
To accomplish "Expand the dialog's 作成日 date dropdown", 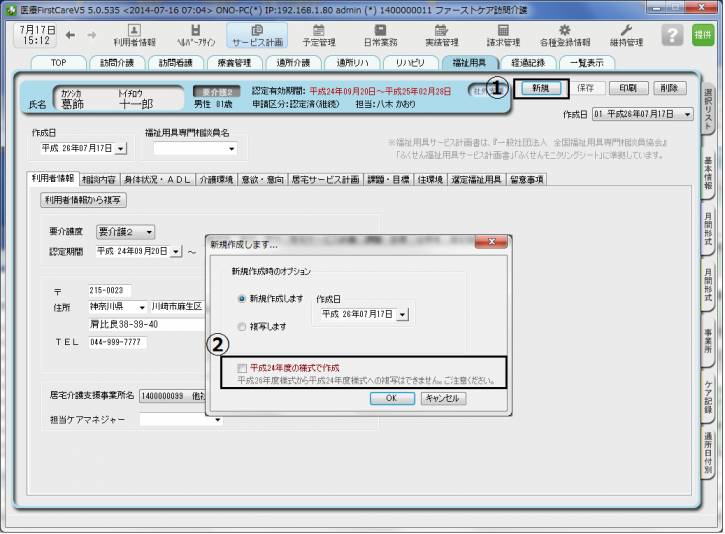I will (402, 314).
